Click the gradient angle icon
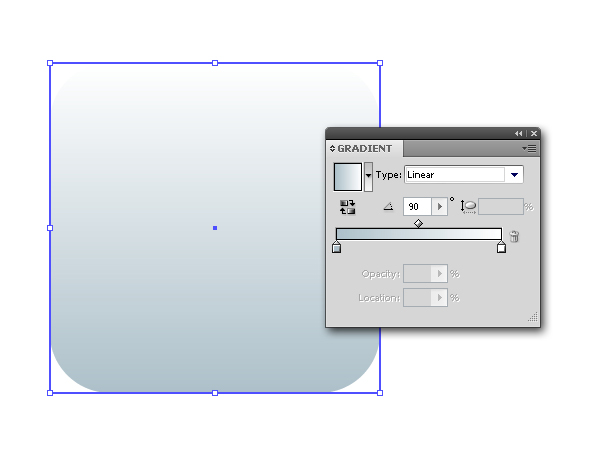 point(388,207)
